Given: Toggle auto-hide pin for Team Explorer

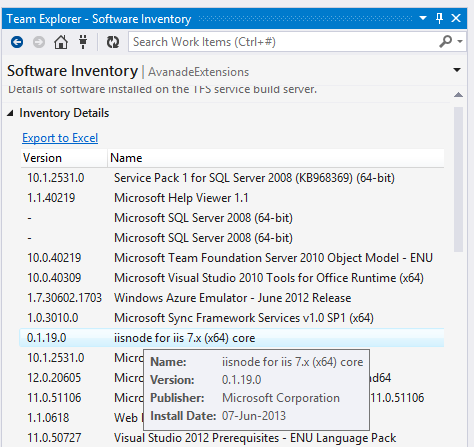Looking at the screenshot, I should (x=439, y=18).
